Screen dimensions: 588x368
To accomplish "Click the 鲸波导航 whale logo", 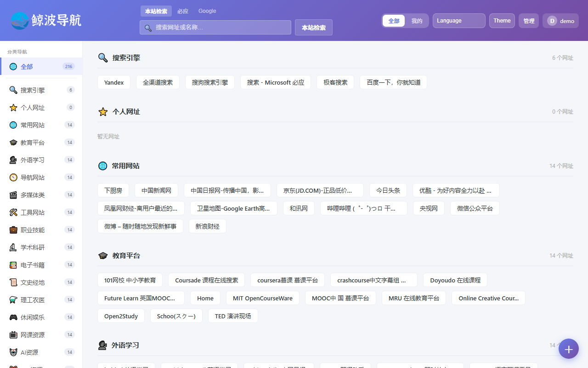I will tap(20, 21).
